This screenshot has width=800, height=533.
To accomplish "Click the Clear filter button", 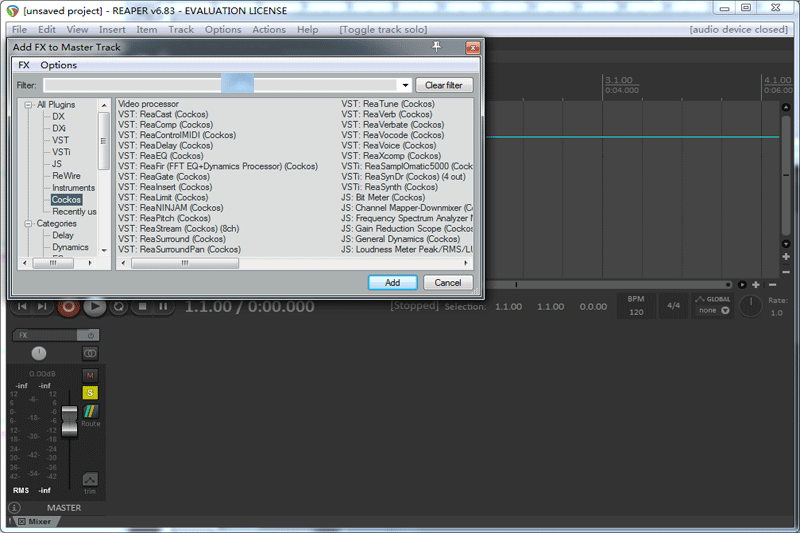I will (444, 86).
